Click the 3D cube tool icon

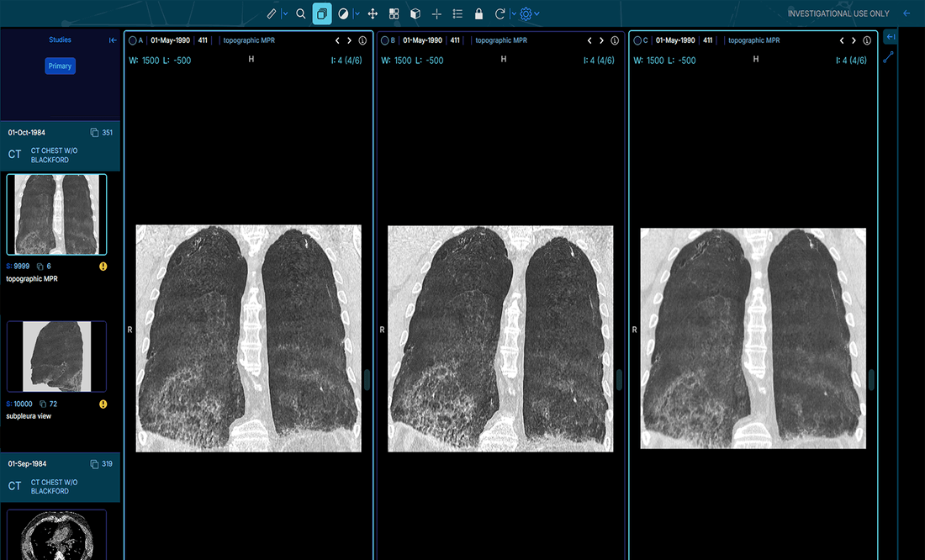point(415,13)
